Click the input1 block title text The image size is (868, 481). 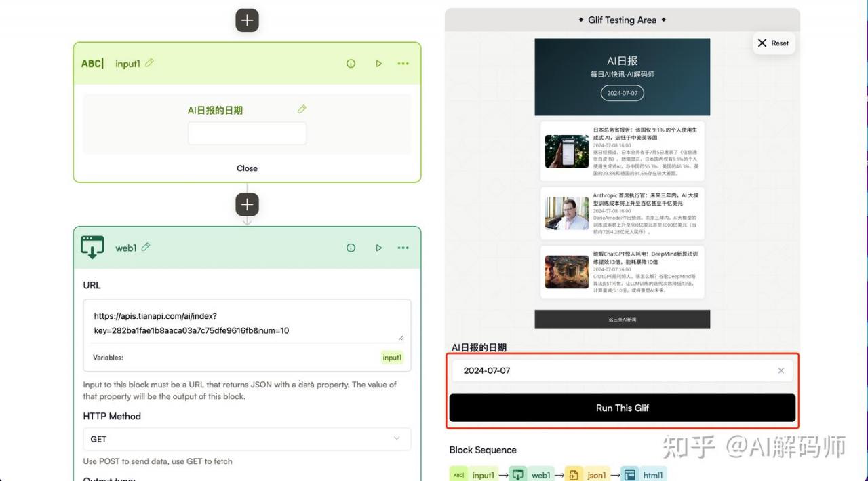[127, 64]
